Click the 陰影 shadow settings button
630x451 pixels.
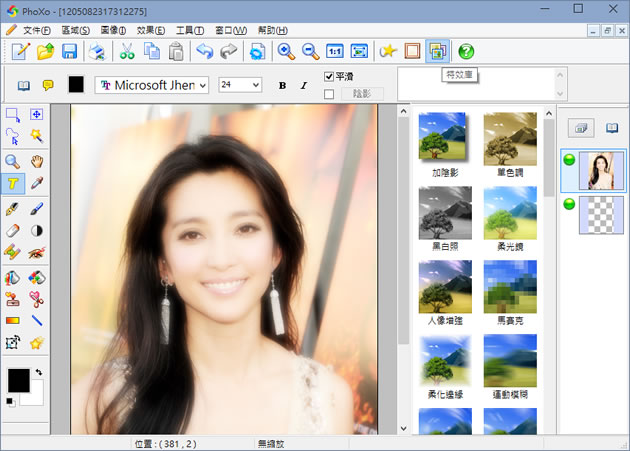pos(362,94)
